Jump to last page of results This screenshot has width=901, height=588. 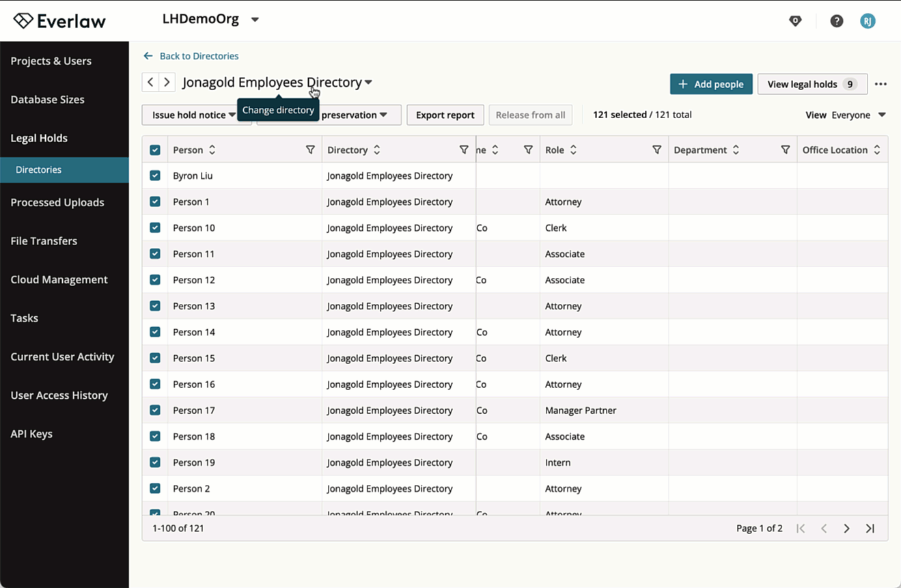click(870, 528)
